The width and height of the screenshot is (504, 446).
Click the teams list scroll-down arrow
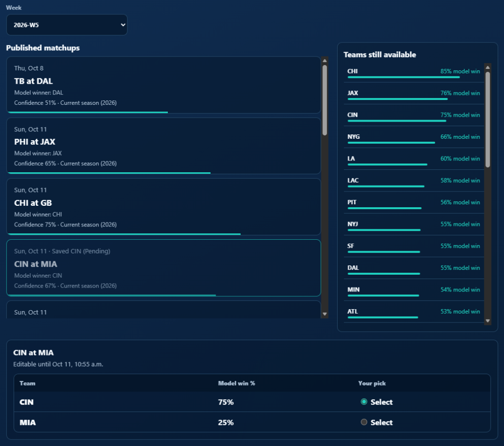pyautogui.click(x=488, y=321)
